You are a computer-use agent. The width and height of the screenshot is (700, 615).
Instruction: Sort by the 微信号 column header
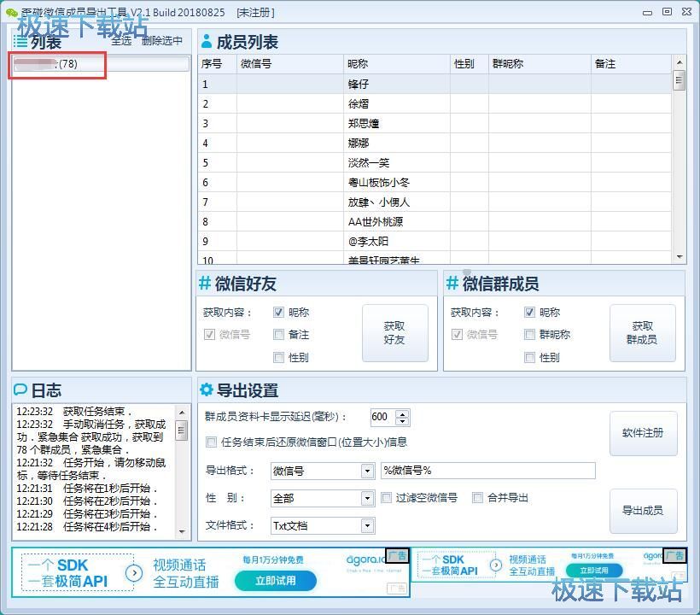[290, 64]
